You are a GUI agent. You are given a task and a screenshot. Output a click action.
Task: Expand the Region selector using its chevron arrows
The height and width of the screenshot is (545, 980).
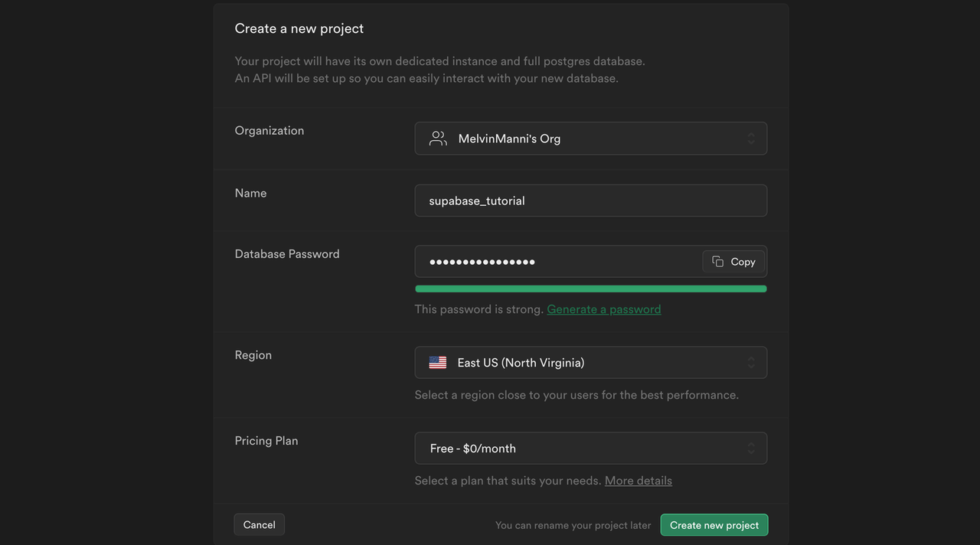[751, 363]
